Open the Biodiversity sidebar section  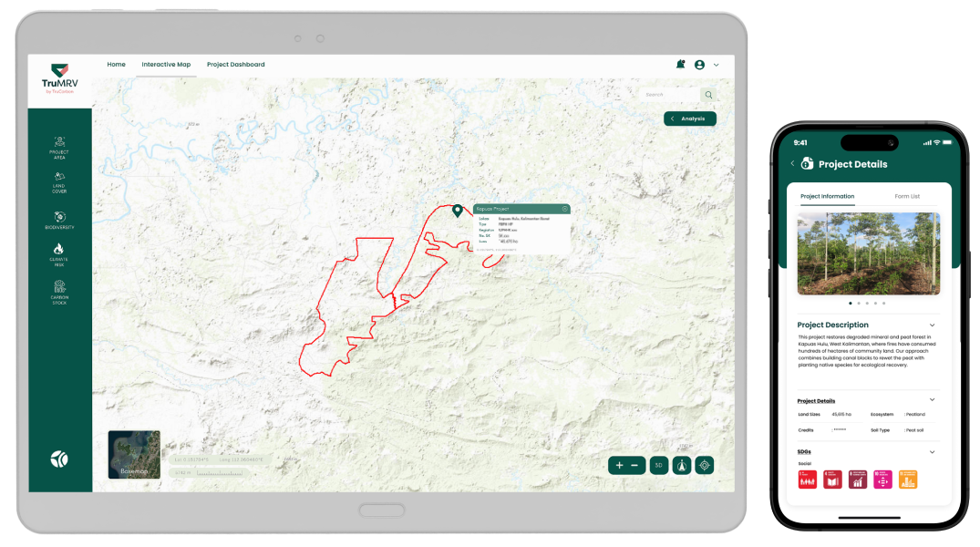click(x=59, y=219)
